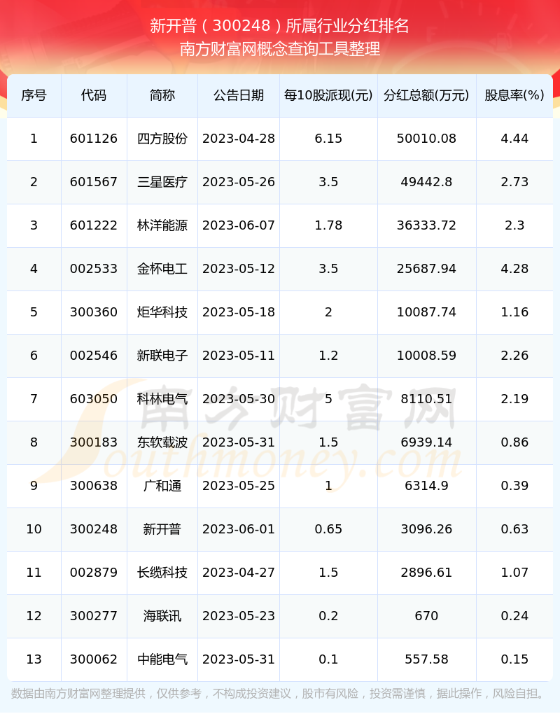
Task: Select stock code 300638
Action: (x=94, y=486)
